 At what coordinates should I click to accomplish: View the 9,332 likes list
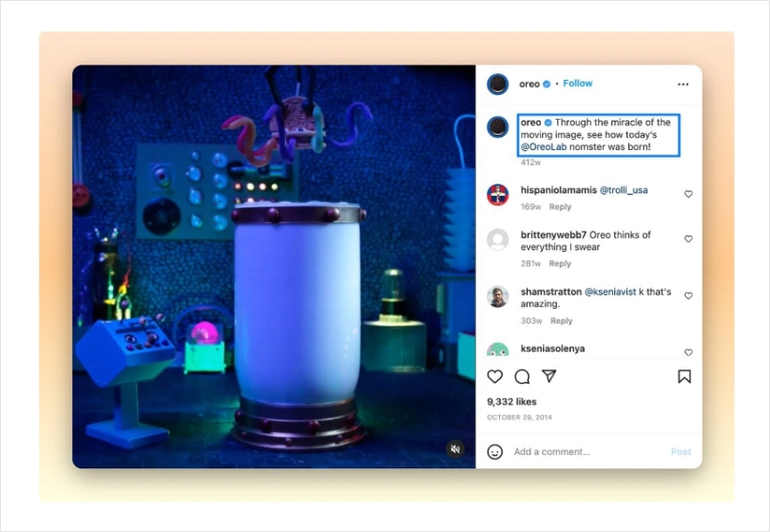(x=511, y=402)
